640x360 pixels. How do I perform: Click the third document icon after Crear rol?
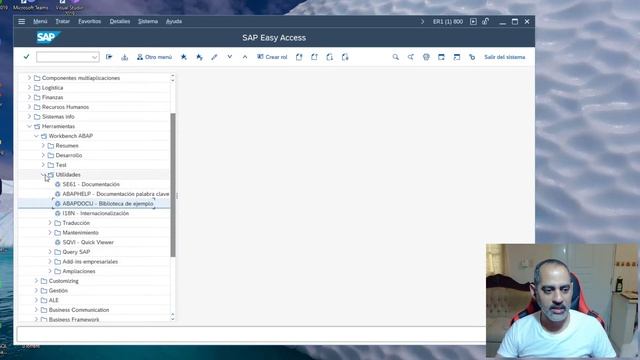tap(330, 57)
